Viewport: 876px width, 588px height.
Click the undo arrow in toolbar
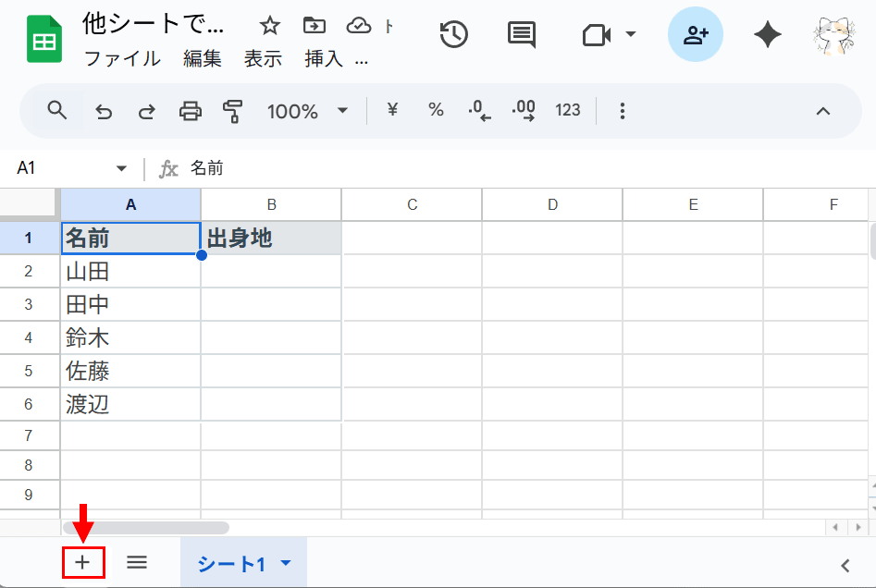104,112
